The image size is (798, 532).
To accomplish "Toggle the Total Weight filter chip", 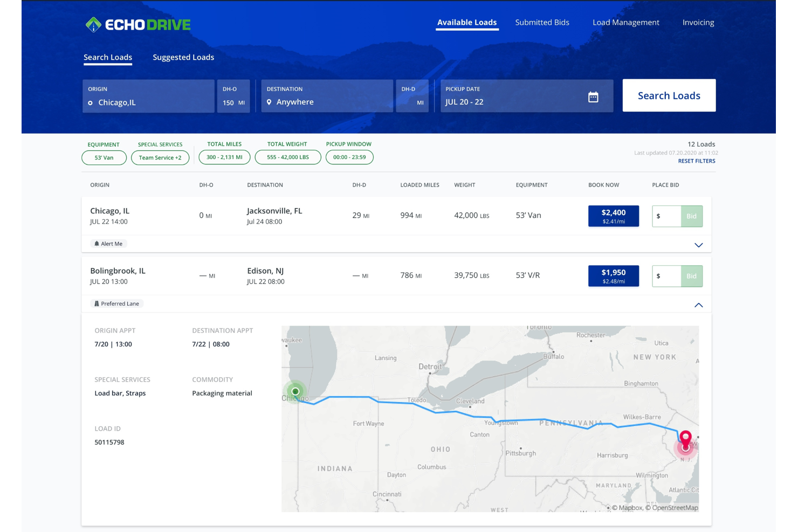I will click(x=287, y=157).
